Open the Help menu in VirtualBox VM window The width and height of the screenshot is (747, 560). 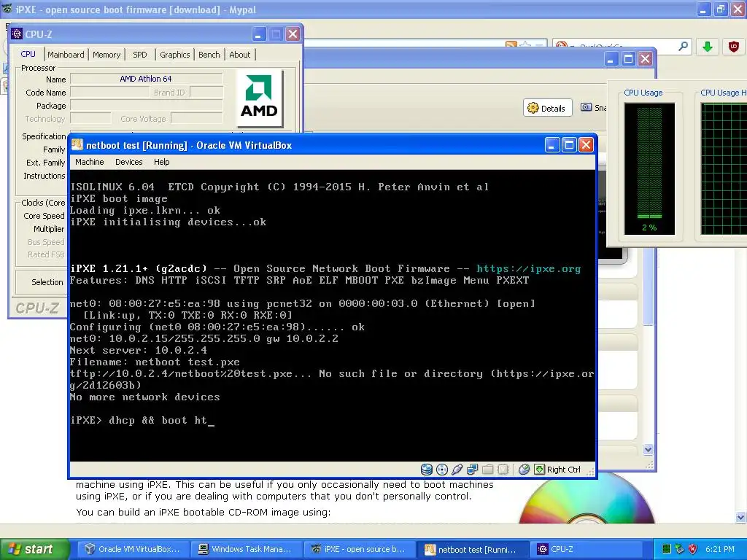click(x=161, y=162)
